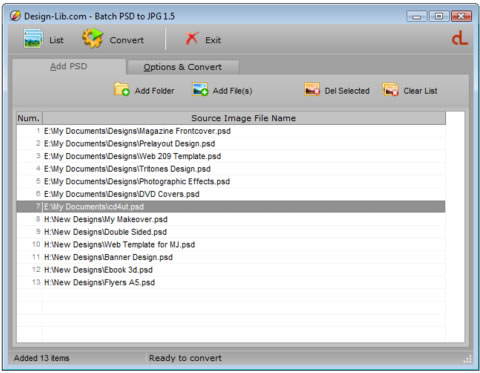Select row Magazine Frontcover.psd
The width and height of the screenshot is (480, 373).
(231, 131)
